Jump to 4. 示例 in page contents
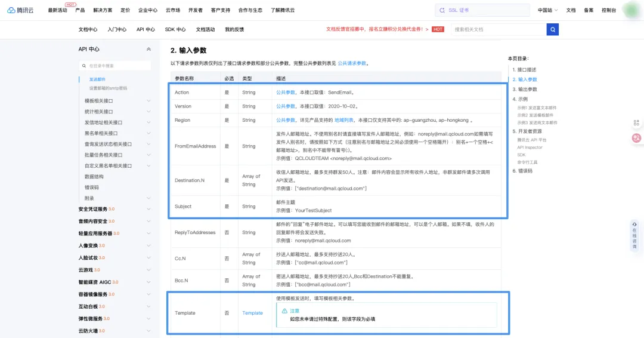644x338 pixels. pyautogui.click(x=520, y=99)
